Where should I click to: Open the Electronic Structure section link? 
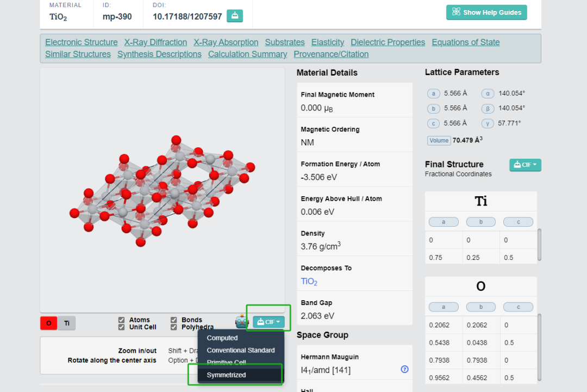pos(82,42)
